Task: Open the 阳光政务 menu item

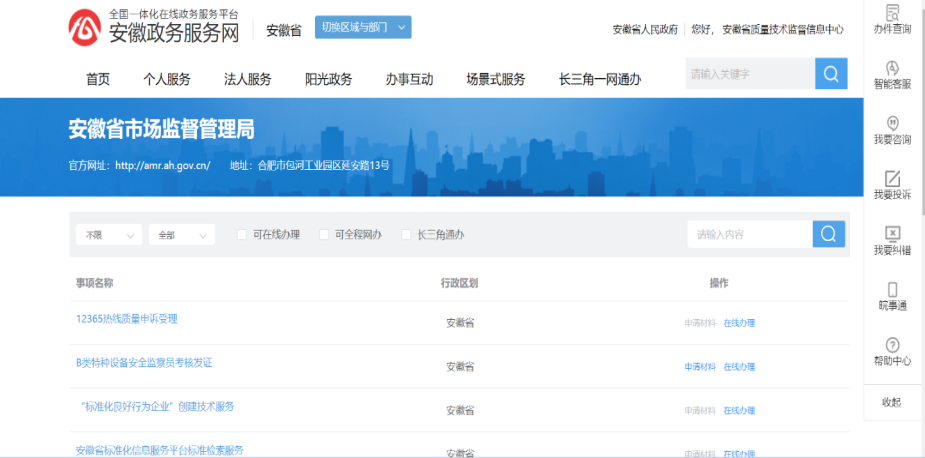Action: click(329, 79)
